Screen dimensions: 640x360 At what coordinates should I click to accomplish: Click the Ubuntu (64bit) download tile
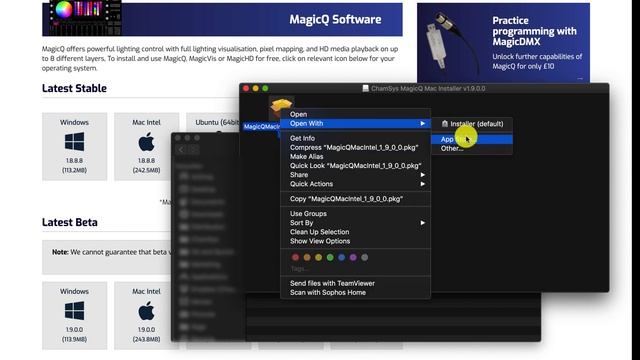pyautogui.click(x=212, y=122)
